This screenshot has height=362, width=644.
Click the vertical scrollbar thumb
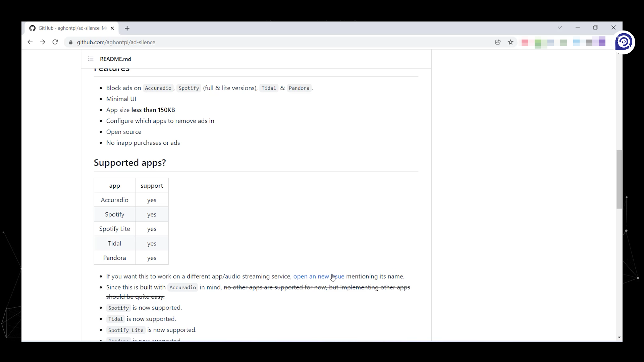click(x=619, y=179)
